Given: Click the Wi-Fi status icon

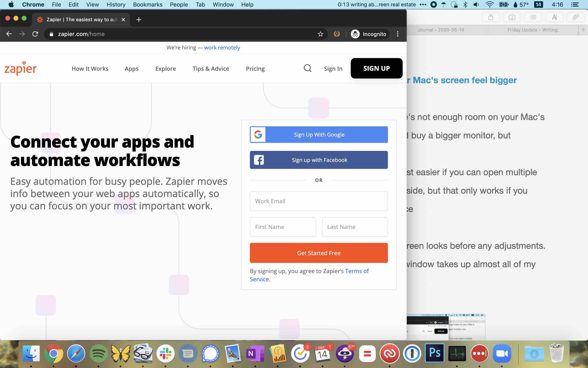Looking at the screenshot, I should pyautogui.click(x=490, y=5).
